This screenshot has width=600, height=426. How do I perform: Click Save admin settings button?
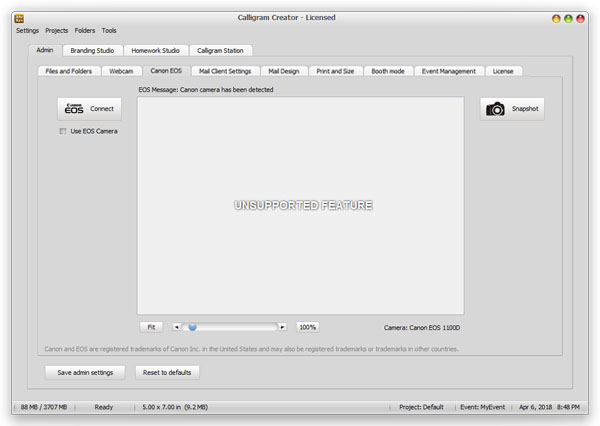85,372
